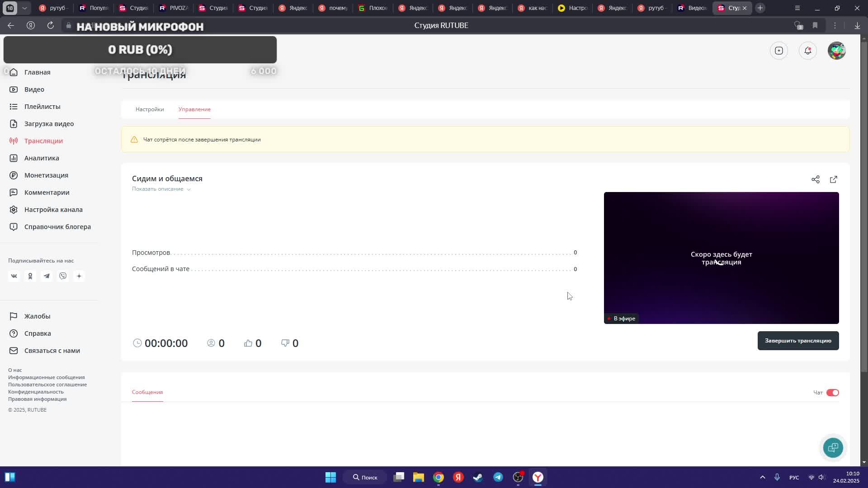Click the bookmark icon in address bar
Screen dimensions: 868x488
click(x=815, y=25)
